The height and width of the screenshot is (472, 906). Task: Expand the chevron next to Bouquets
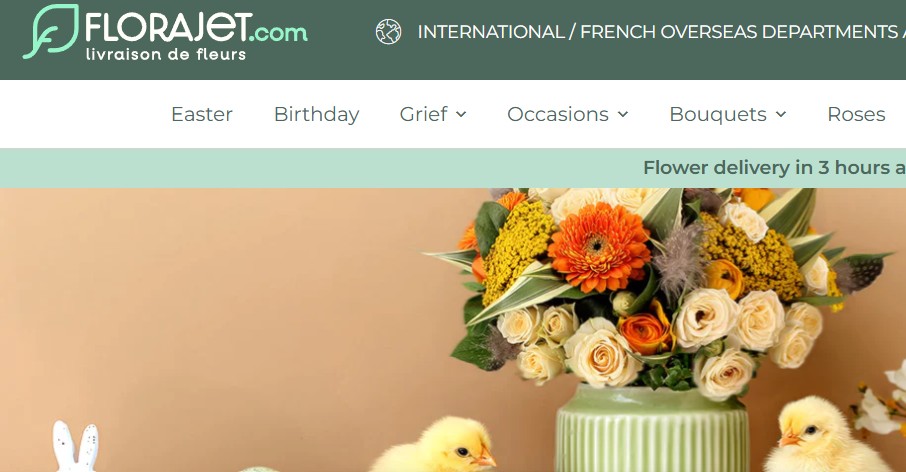pyautogui.click(x=781, y=114)
